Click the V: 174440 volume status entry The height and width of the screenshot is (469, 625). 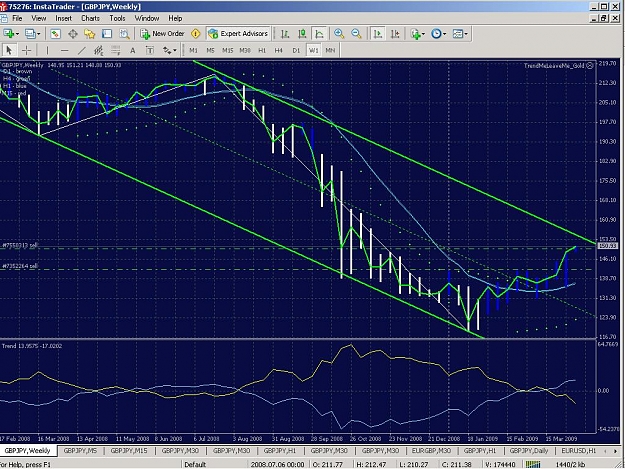tap(500, 465)
